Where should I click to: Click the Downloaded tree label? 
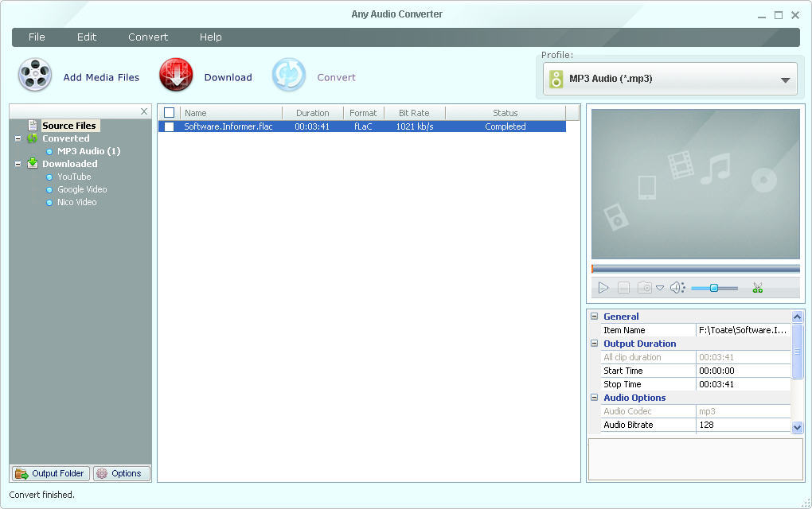[x=70, y=164]
